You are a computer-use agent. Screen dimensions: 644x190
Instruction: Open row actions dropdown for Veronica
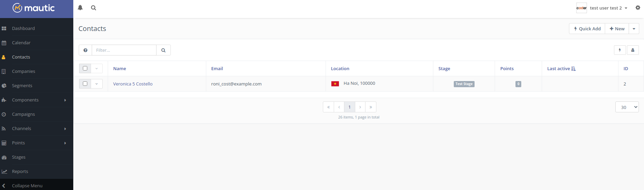[96, 84]
